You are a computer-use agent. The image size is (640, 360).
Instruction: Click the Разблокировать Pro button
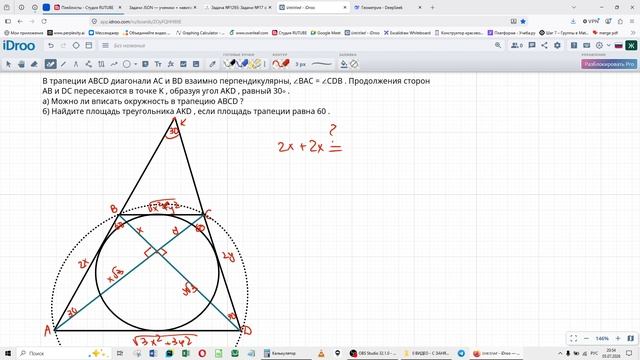[x=609, y=64]
